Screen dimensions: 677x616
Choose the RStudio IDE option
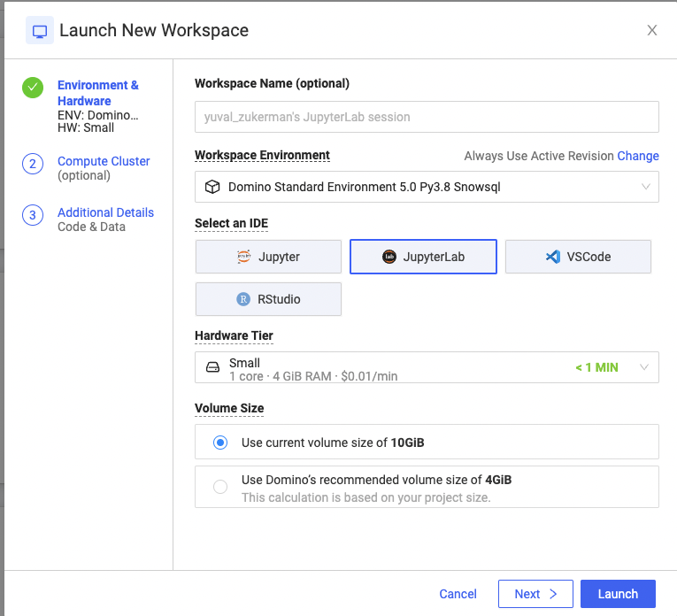(268, 299)
